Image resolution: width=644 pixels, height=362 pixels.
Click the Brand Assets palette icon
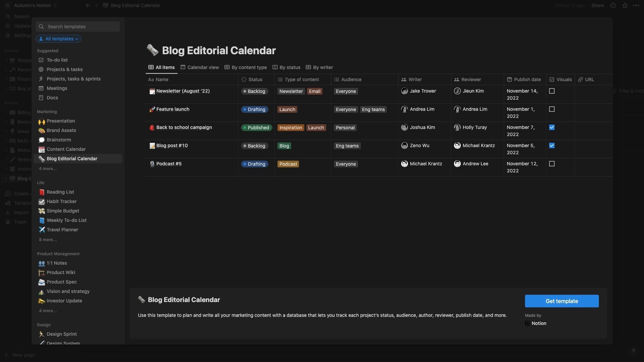[x=41, y=131]
